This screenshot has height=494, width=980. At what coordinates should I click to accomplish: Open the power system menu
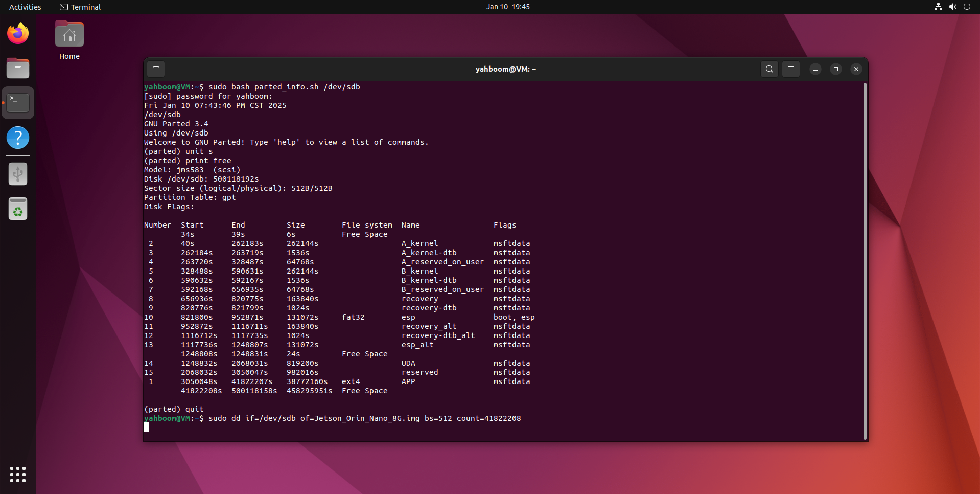(x=967, y=7)
